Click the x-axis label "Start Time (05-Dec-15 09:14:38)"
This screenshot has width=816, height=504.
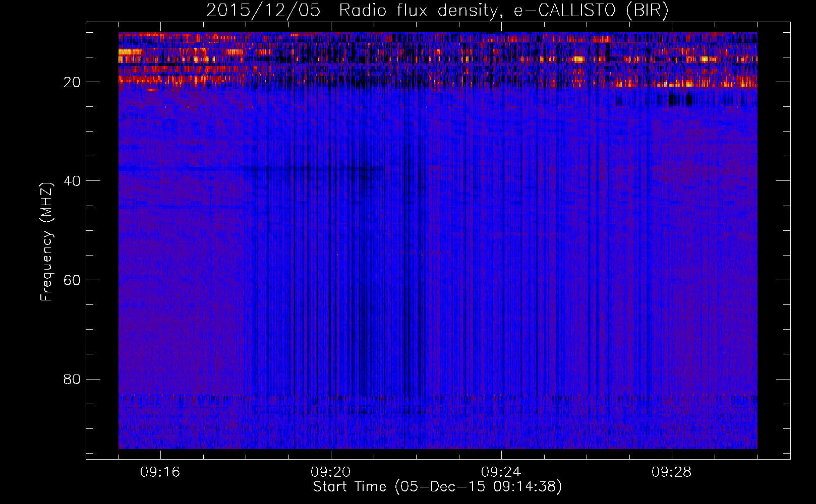pos(437,487)
